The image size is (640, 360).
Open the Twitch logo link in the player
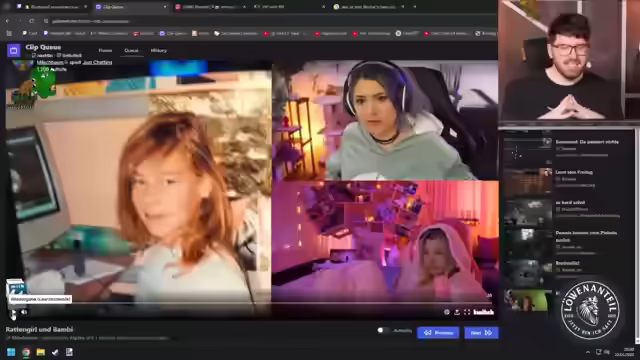pos(484,312)
